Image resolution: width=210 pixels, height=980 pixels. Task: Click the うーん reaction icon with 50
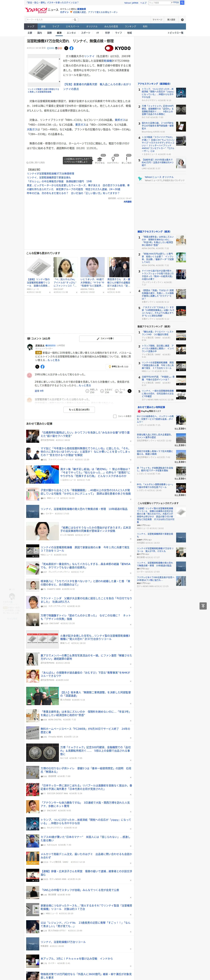[x=117, y=391]
